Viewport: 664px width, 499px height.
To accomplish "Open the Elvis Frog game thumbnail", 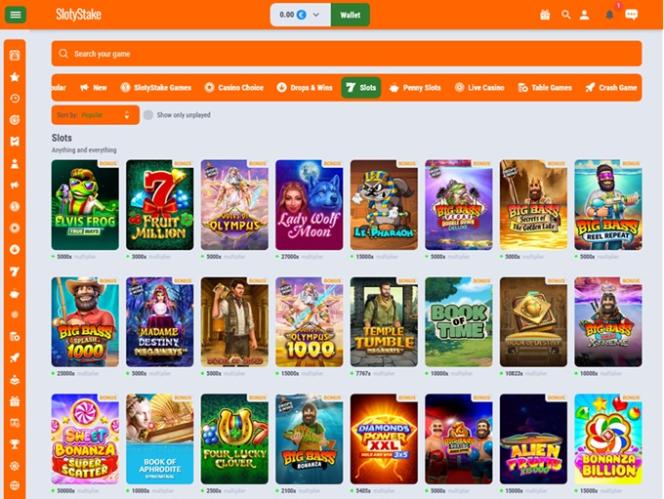I will click(85, 205).
